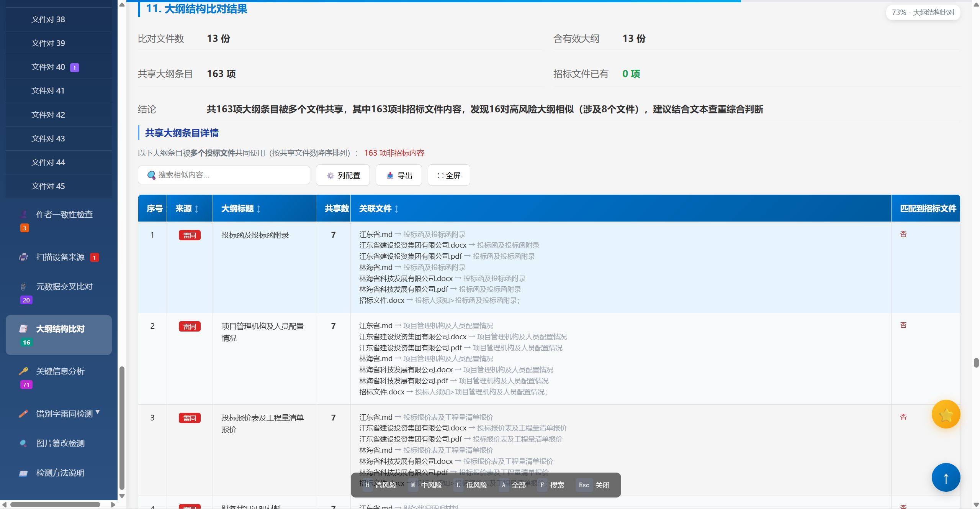The image size is (980, 509).
Task: Click the image tampering magnifier icon
Action: (24, 443)
